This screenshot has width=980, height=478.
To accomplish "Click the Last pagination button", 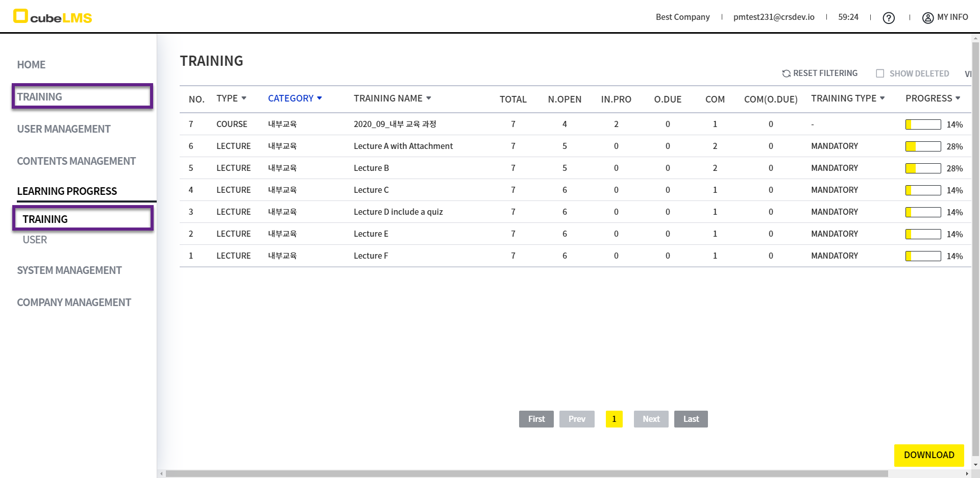I will tap(691, 419).
